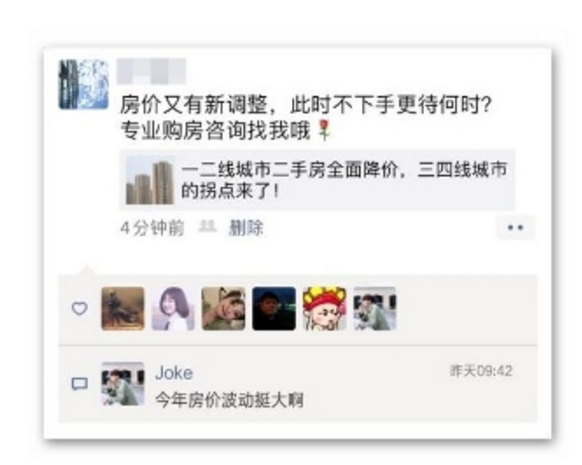The image size is (582, 465).
Task: Open the poster's profile avatar
Action: [x=84, y=84]
